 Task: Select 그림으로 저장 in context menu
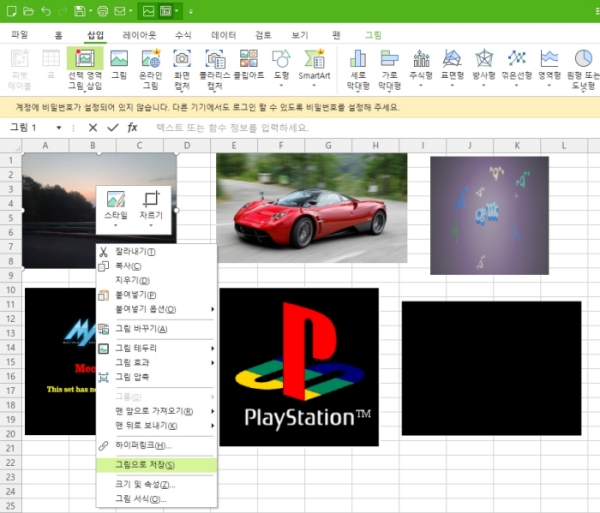tap(157, 465)
